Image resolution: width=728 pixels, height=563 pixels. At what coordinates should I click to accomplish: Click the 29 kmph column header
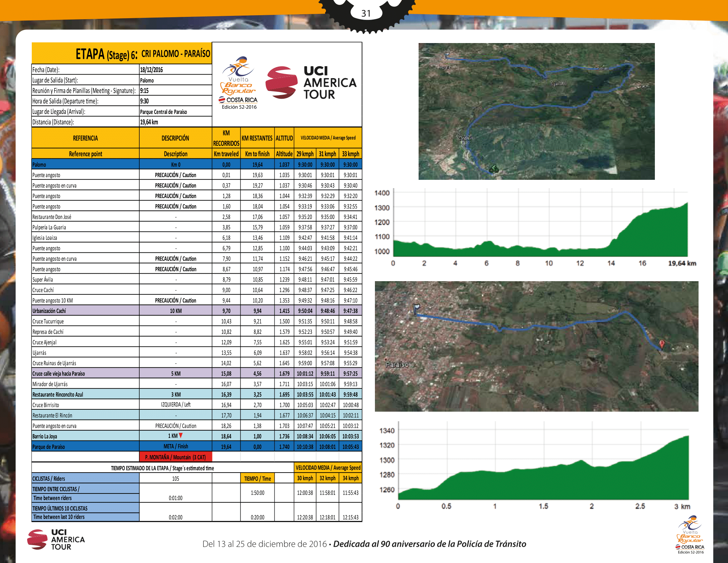(305, 154)
